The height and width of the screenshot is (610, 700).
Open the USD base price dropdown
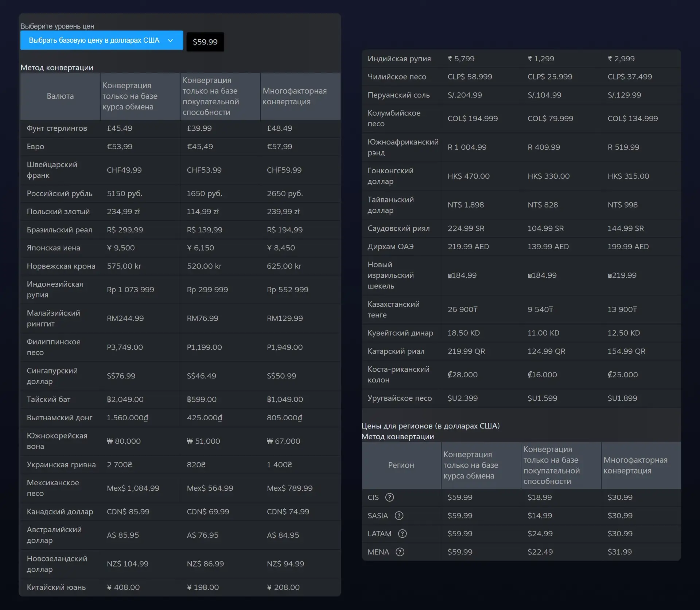click(x=102, y=40)
